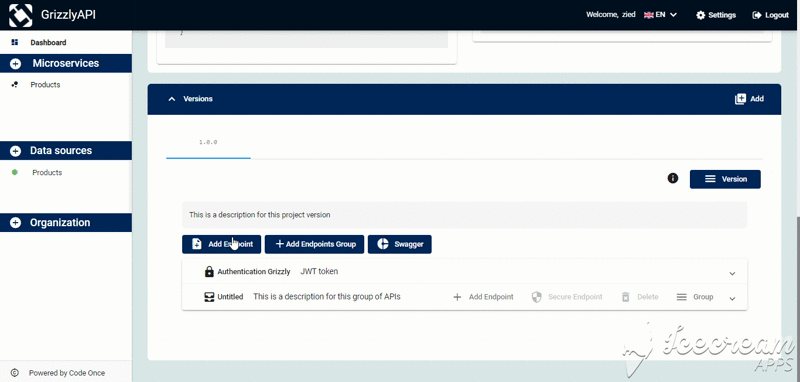Click the GrizzlyAPI logo icon

pyautogui.click(x=20, y=15)
